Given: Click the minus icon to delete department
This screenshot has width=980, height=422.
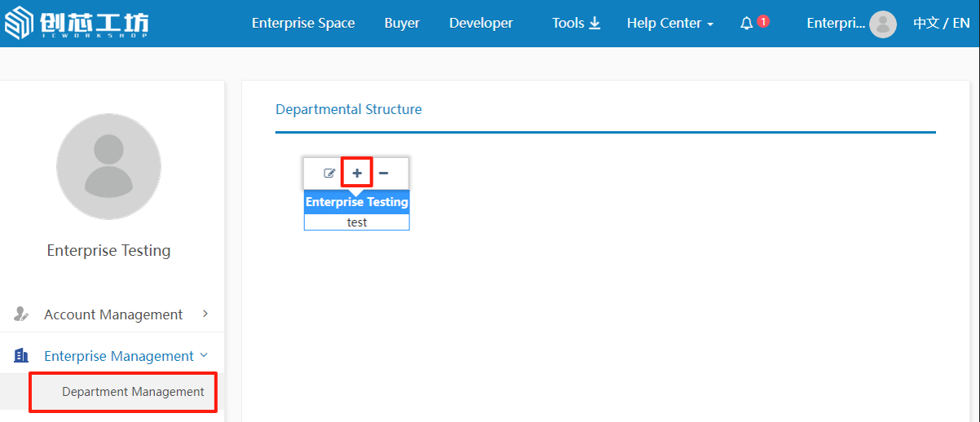Looking at the screenshot, I should pos(383,173).
